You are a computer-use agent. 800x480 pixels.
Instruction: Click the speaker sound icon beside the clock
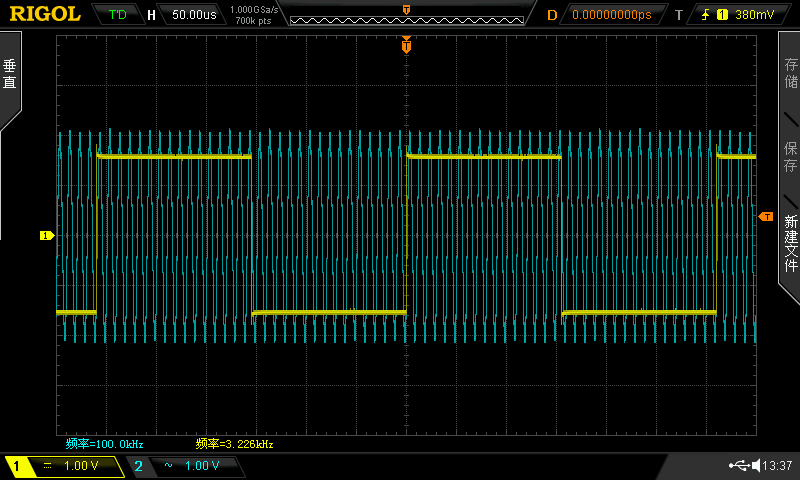click(x=755, y=466)
